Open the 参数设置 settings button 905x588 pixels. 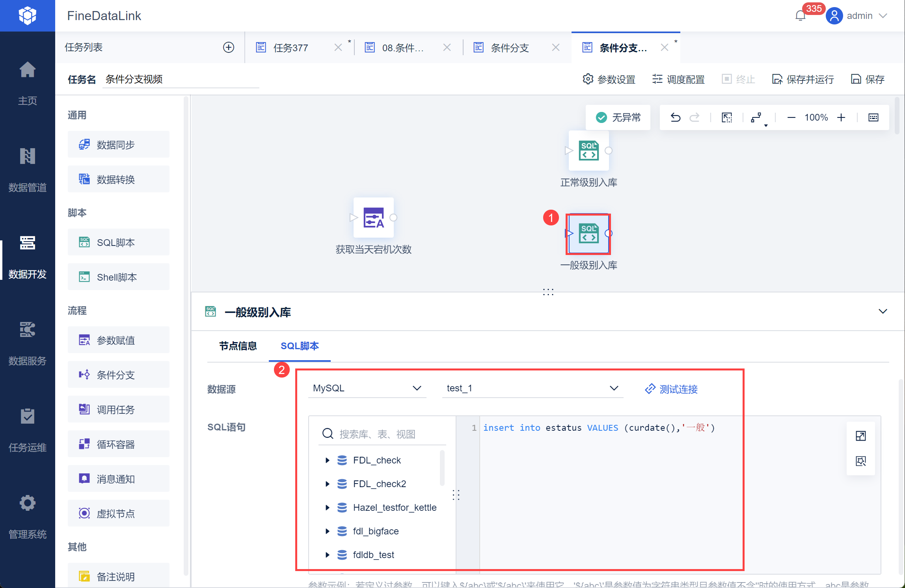(x=609, y=80)
